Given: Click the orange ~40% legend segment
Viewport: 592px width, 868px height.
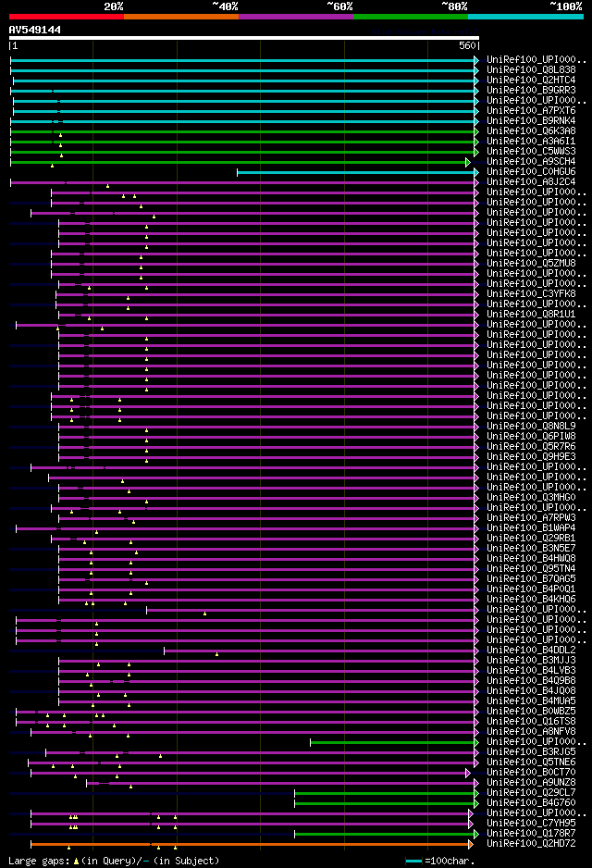Looking at the screenshot, I should [x=181, y=17].
